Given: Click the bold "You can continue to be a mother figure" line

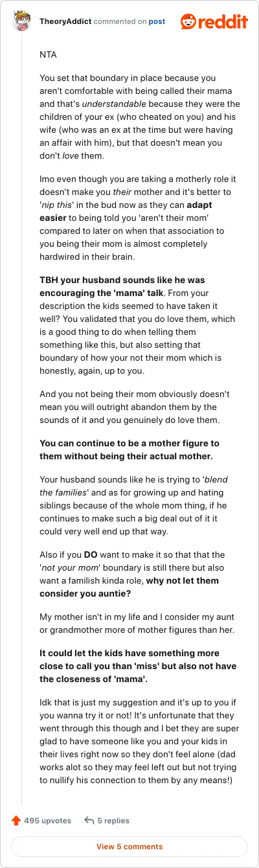Looking at the screenshot, I should pyautogui.click(x=129, y=450).
